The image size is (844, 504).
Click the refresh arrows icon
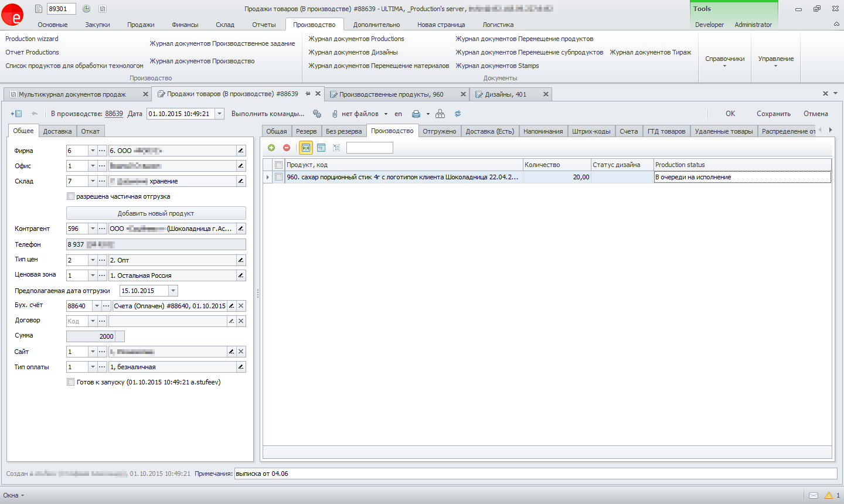(458, 114)
